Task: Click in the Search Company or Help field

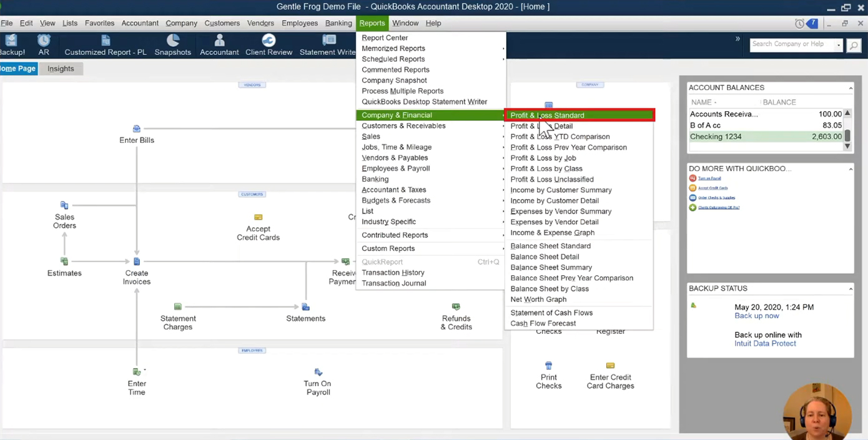Action: (791, 44)
